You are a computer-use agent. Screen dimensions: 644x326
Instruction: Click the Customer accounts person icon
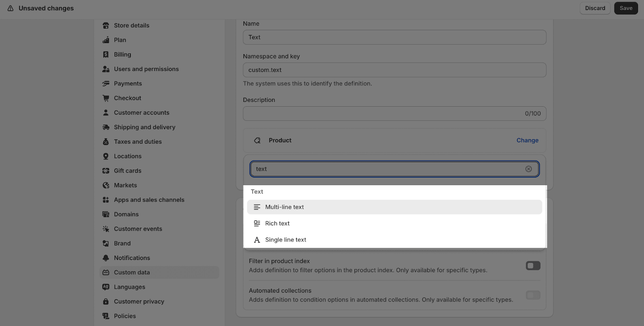pos(106,112)
